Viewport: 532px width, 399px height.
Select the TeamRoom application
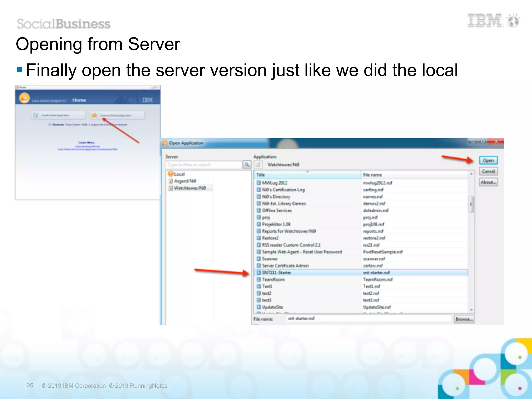click(361, 280)
